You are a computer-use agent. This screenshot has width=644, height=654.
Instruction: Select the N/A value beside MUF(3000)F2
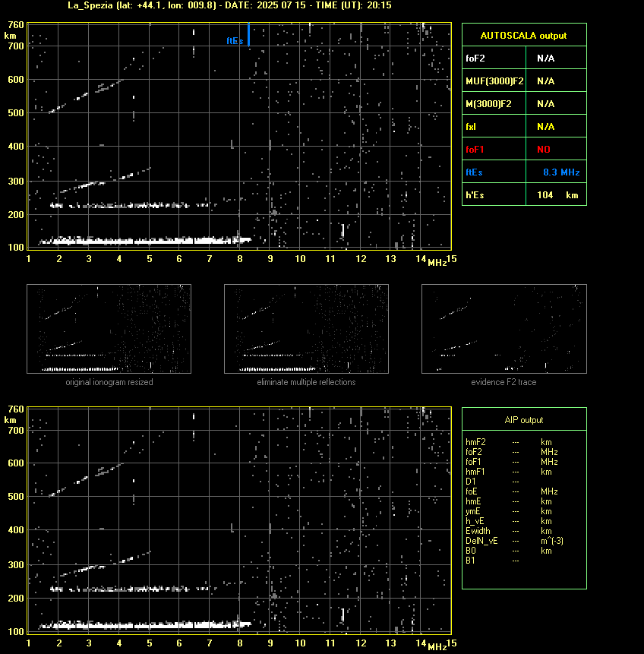546,81
